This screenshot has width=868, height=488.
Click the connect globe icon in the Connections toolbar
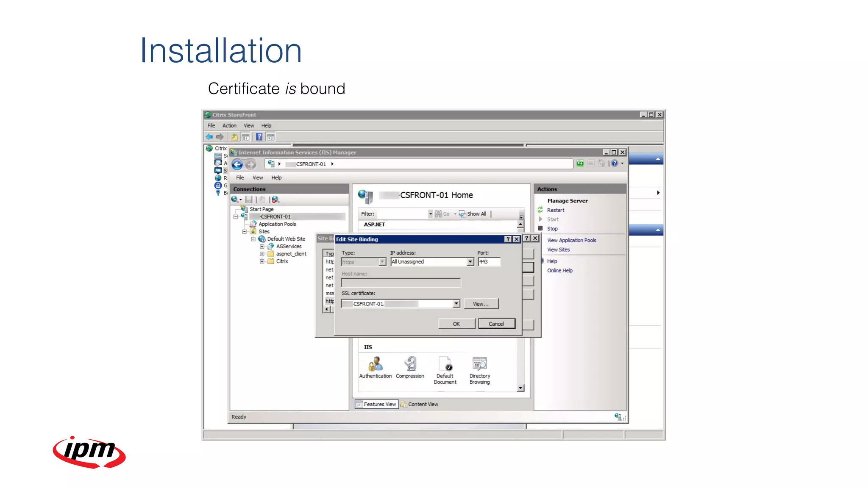234,200
